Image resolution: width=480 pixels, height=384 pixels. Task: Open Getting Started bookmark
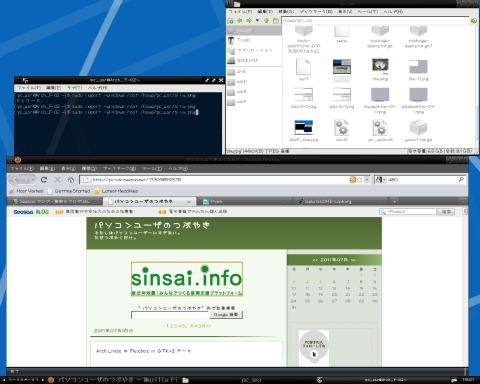69,191
